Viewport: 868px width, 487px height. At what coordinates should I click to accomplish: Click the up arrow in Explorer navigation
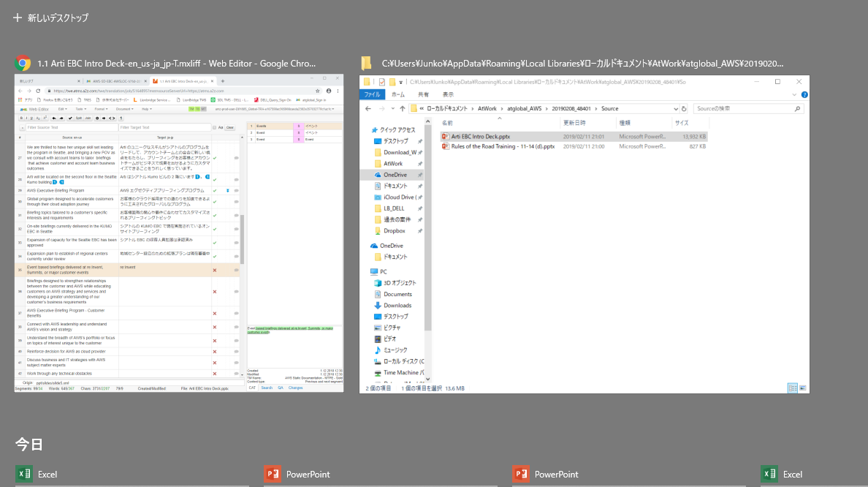[402, 108]
